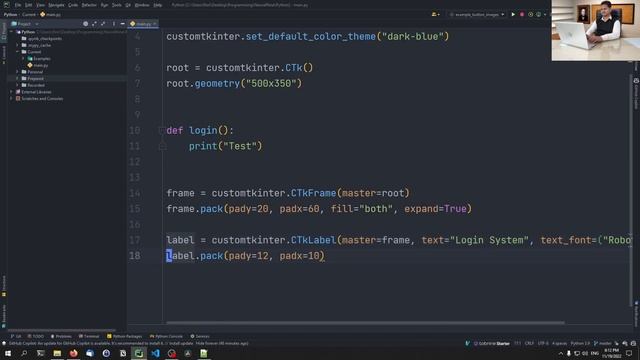Open the Edit menu
This screenshot has height=360, width=640.
[x=29, y=5]
